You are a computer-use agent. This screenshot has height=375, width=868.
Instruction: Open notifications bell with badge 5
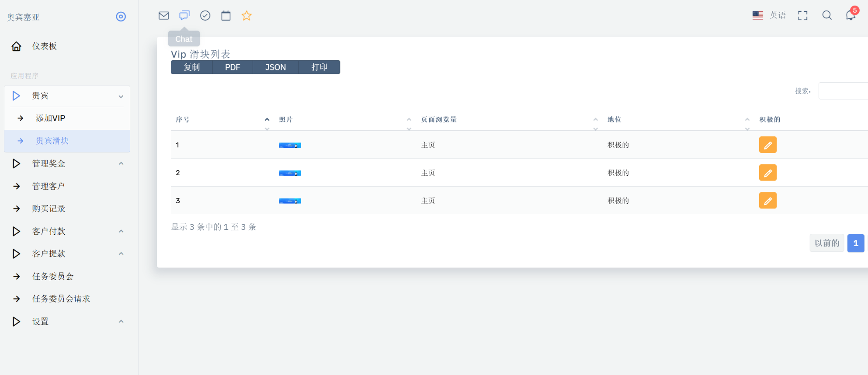[x=850, y=15]
